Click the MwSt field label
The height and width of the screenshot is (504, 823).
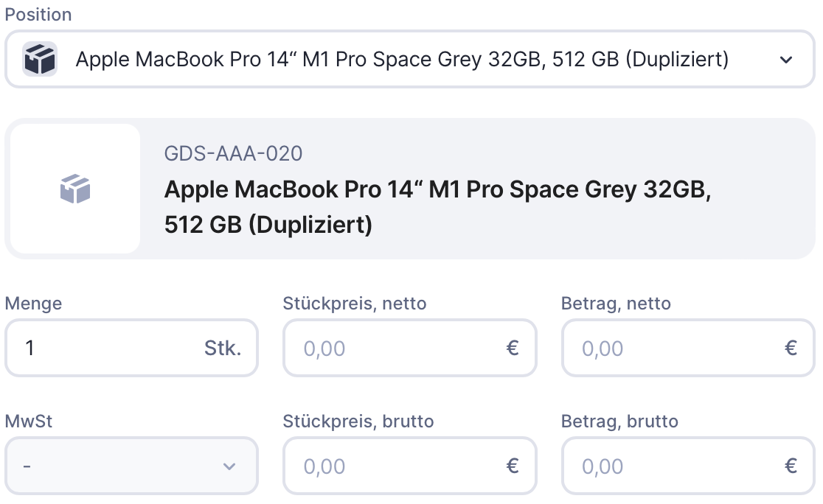29,421
